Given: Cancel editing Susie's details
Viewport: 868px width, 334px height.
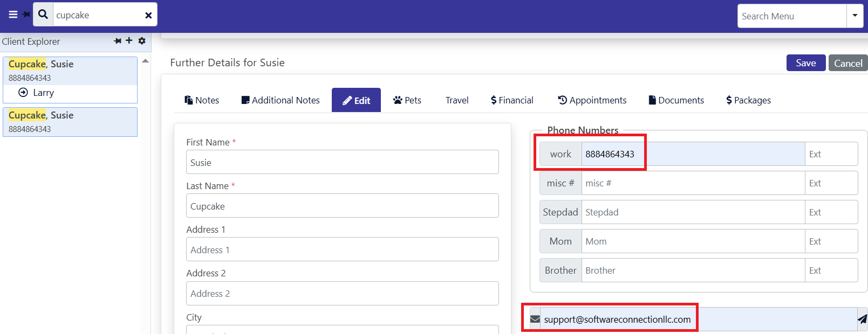Looking at the screenshot, I should 848,63.
